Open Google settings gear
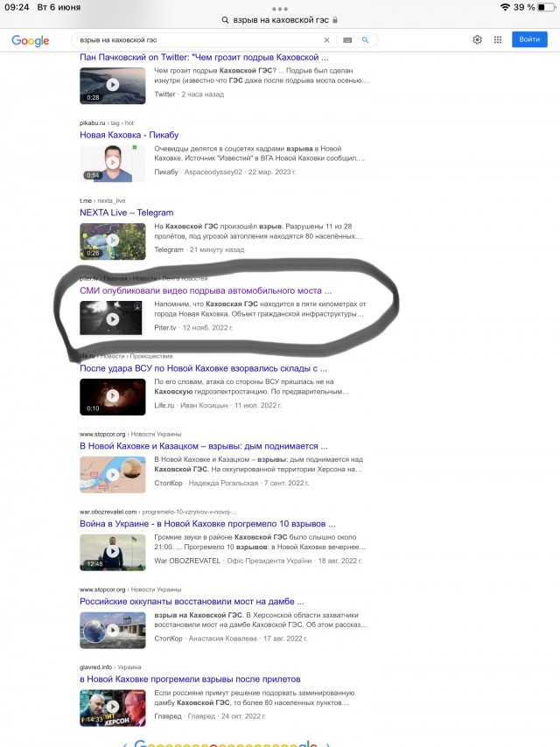This screenshot has height=747, width=560. coord(477,39)
